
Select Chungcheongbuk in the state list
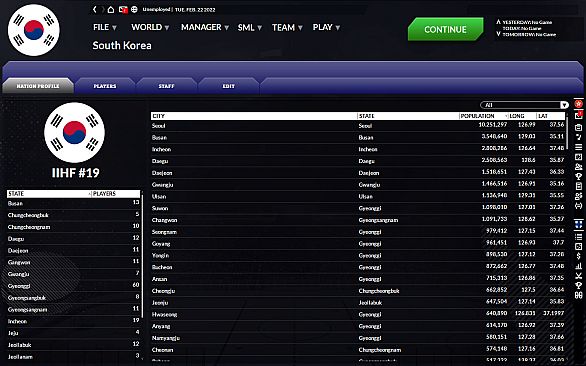[74, 215]
